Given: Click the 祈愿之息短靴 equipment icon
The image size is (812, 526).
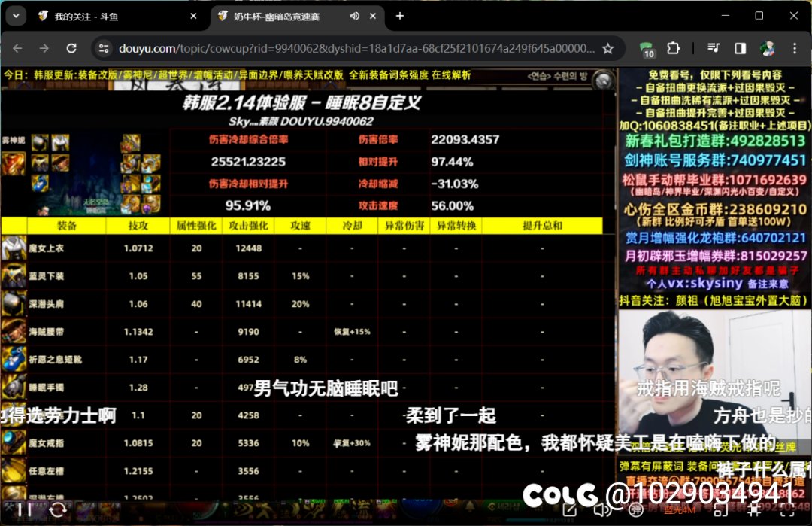Looking at the screenshot, I should coord(14,359).
